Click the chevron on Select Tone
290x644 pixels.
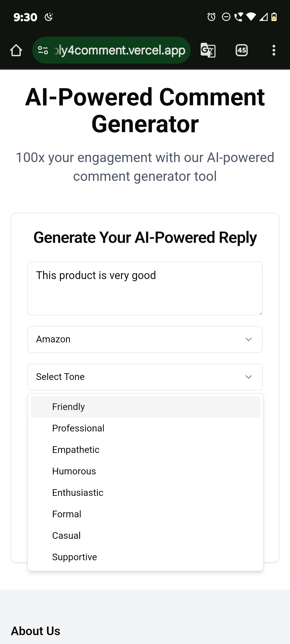click(x=249, y=377)
